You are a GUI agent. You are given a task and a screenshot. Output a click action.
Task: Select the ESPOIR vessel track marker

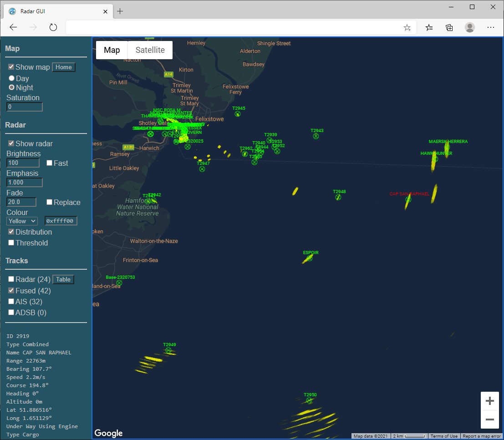click(310, 258)
